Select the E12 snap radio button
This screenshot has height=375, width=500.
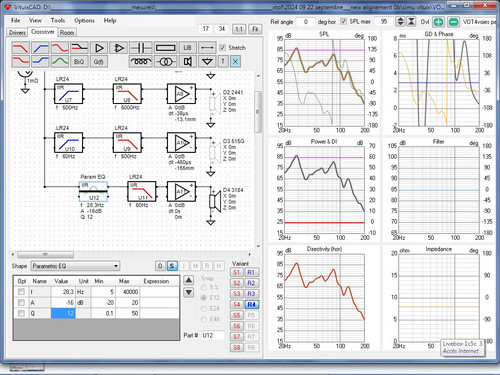(x=204, y=298)
